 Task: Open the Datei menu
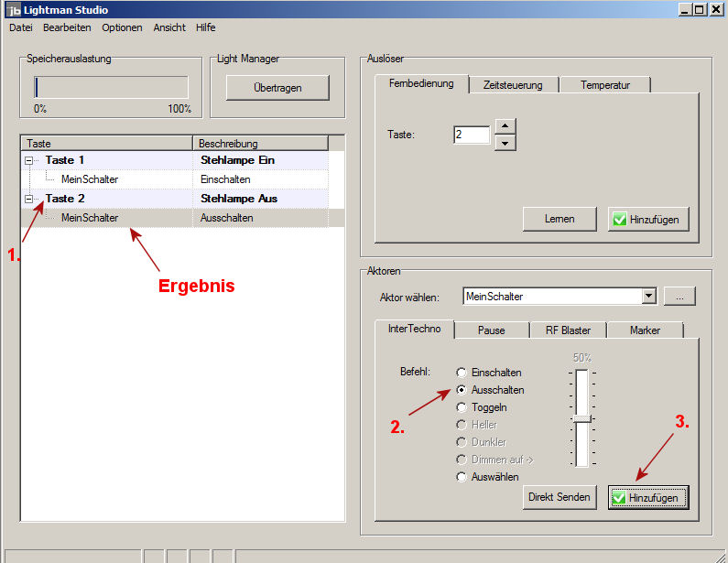click(x=20, y=27)
